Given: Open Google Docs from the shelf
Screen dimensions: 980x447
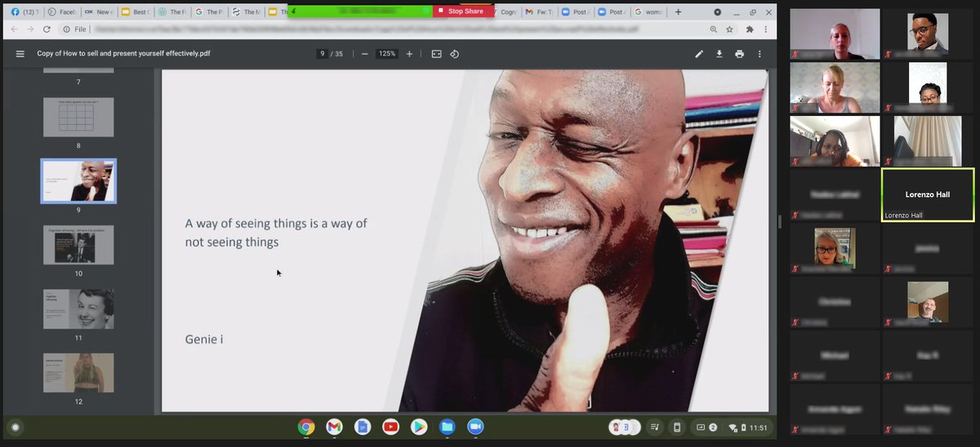Looking at the screenshot, I should click(x=363, y=427).
